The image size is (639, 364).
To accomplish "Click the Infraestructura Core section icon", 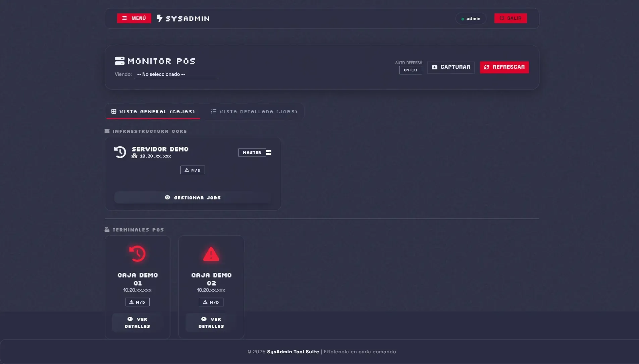I will tap(107, 131).
